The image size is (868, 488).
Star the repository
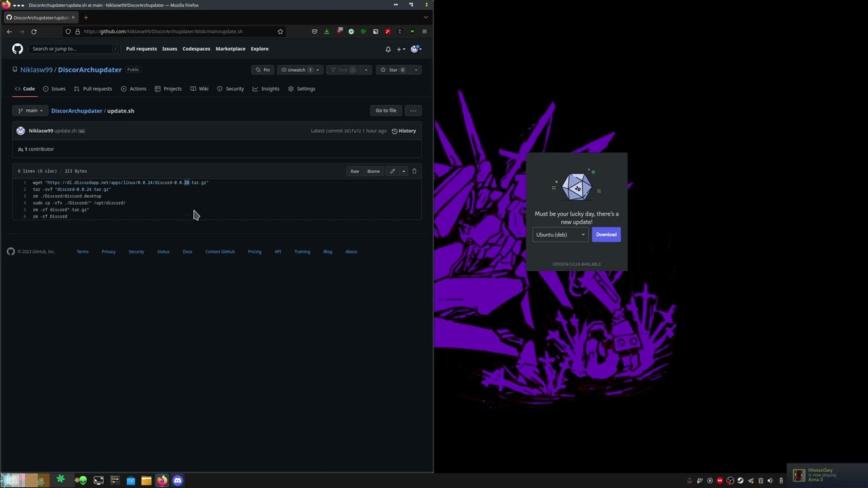pyautogui.click(x=393, y=70)
